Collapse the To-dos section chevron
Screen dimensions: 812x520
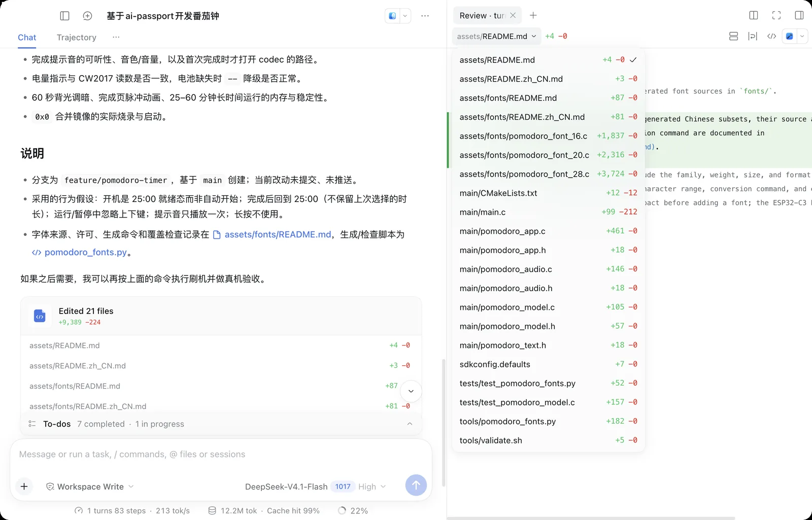click(x=410, y=424)
